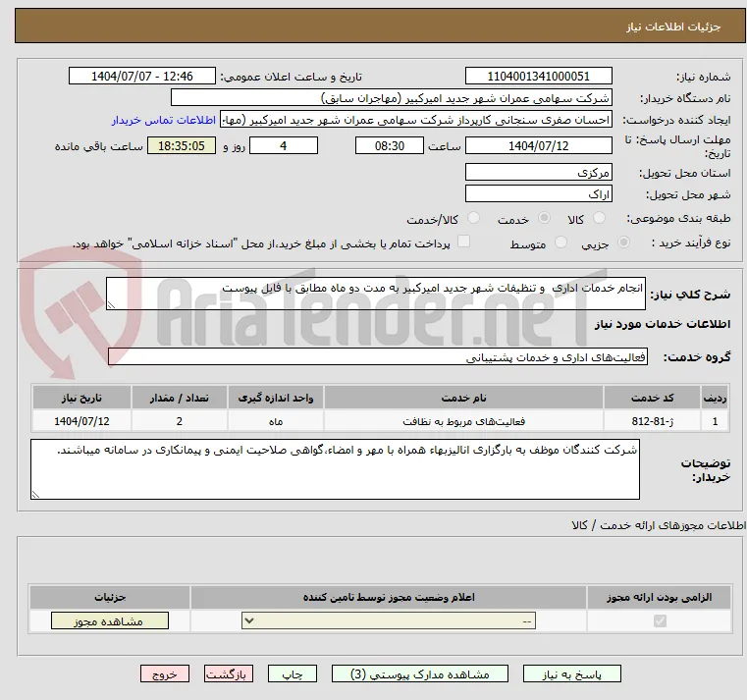
Task: Click the توضیحات خریدار textarea
Action: (x=335, y=469)
